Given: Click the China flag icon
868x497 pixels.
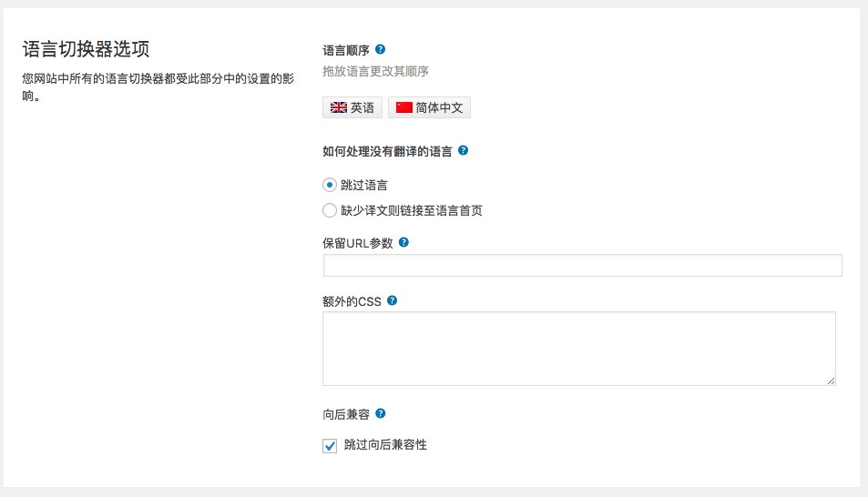Looking at the screenshot, I should [404, 107].
